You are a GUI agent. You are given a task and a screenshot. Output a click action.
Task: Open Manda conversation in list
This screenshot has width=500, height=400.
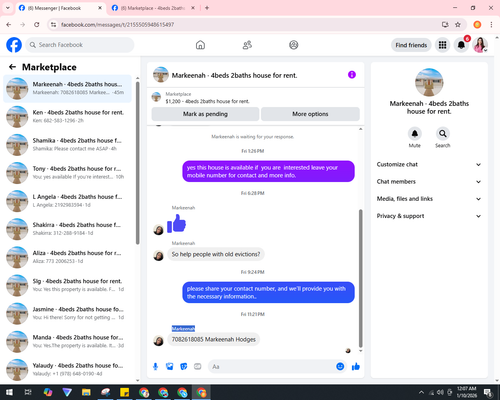pos(68,341)
